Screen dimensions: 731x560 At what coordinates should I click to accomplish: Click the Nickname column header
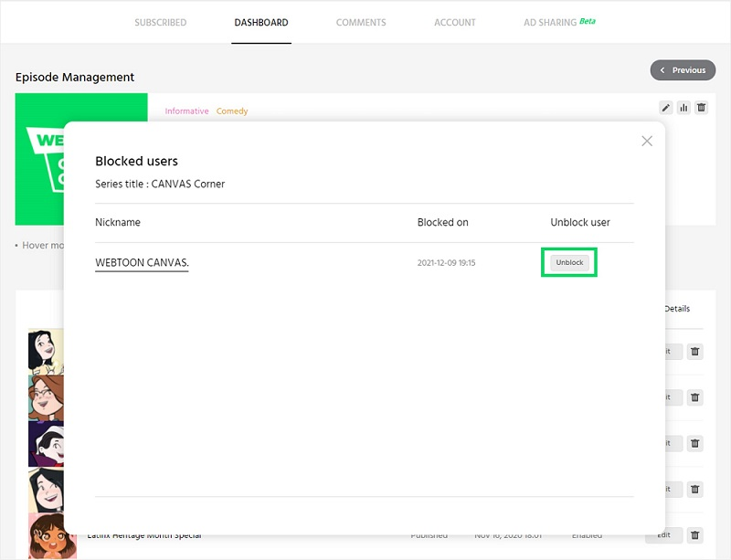[118, 222]
